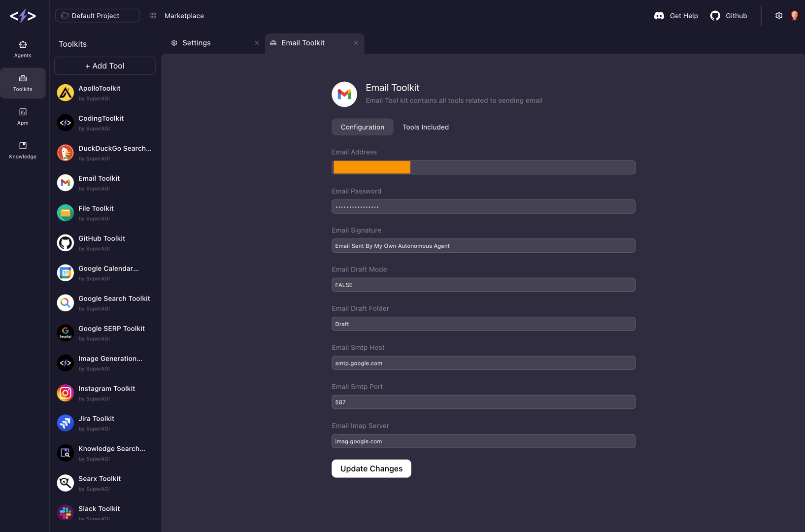Screen dimensions: 805x532
Task: Select the Jira Toolkit icon
Action: click(65, 423)
